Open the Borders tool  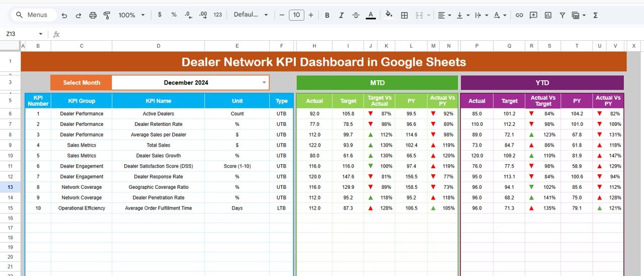pos(404,15)
